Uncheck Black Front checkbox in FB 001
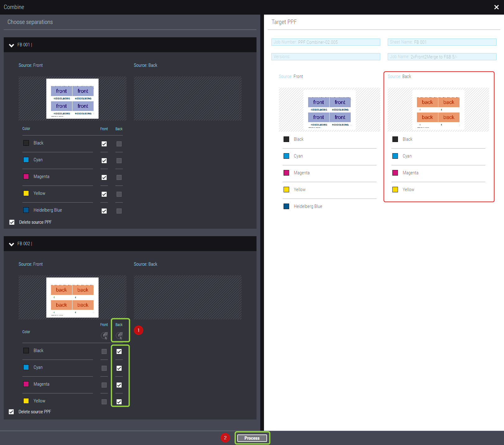 click(104, 144)
